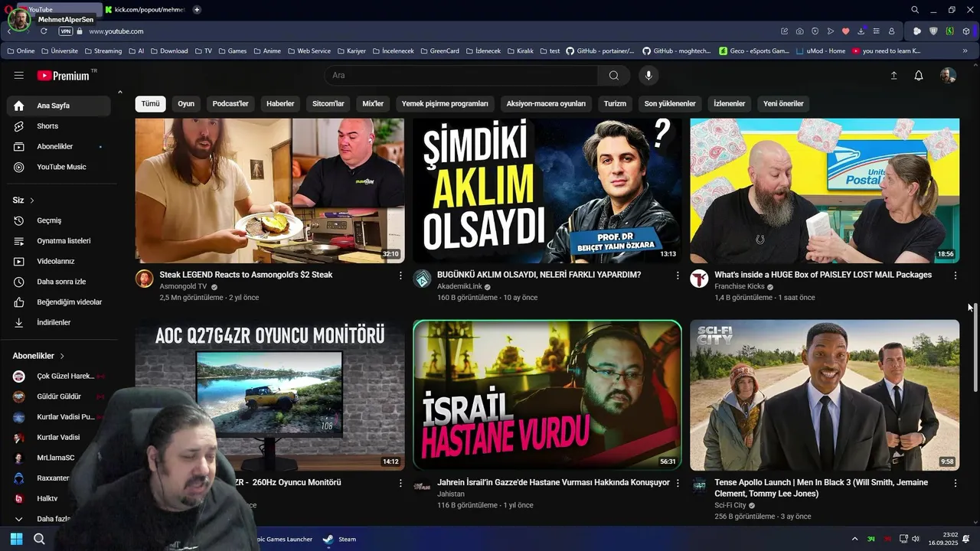
Task: Select the Podcast'ler filter chip
Action: (x=230, y=104)
